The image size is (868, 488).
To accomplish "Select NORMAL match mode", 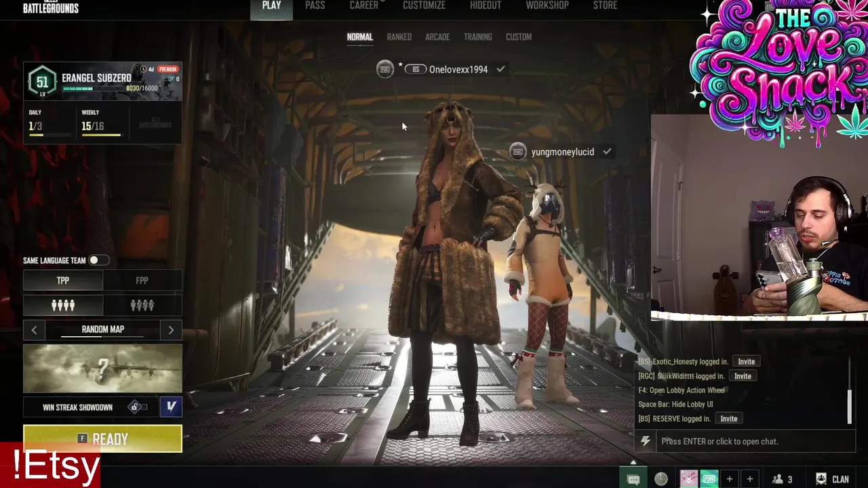I will (360, 37).
